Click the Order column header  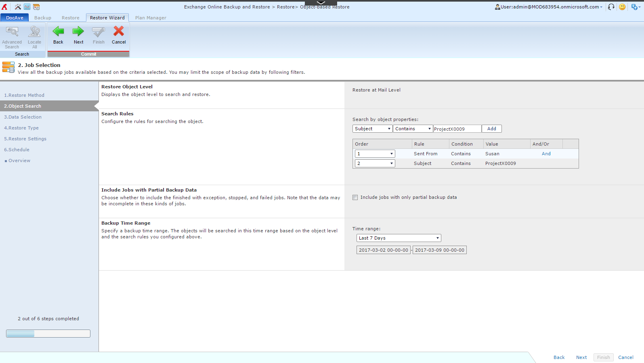click(x=382, y=144)
